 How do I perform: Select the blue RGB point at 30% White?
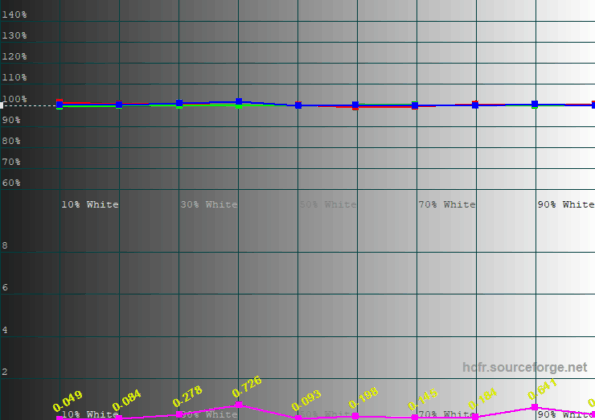pos(179,103)
